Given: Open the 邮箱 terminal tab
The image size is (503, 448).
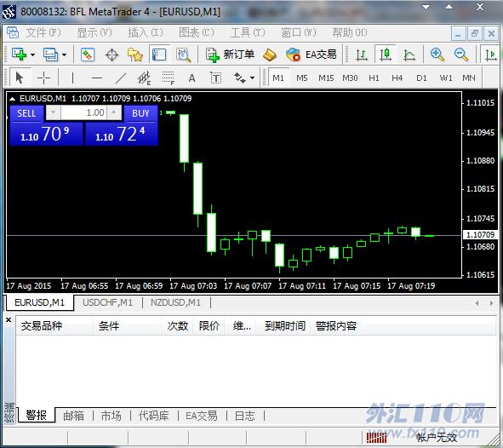Looking at the screenshot, I should pyautogui.click(x=73, y=416).
